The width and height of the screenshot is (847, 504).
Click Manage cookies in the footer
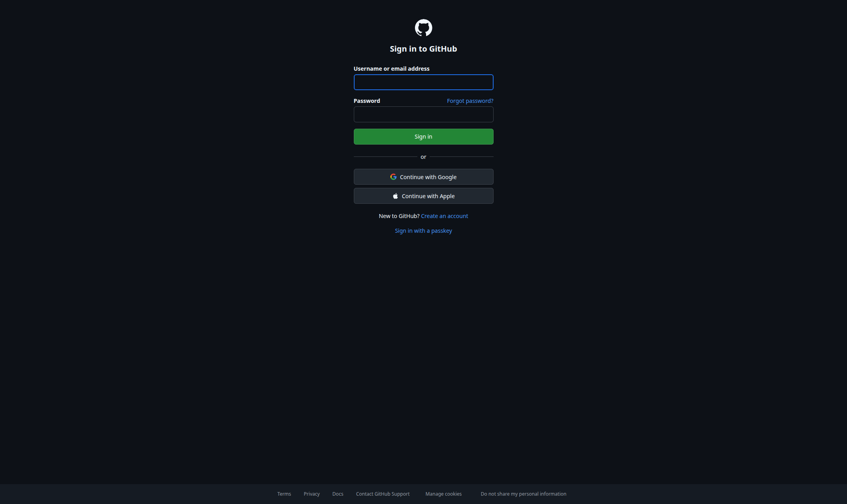(x=443, y=494)
